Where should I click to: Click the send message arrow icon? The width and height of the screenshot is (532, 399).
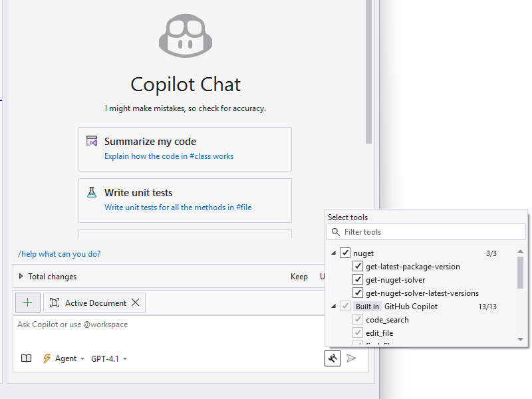(352, 358)
